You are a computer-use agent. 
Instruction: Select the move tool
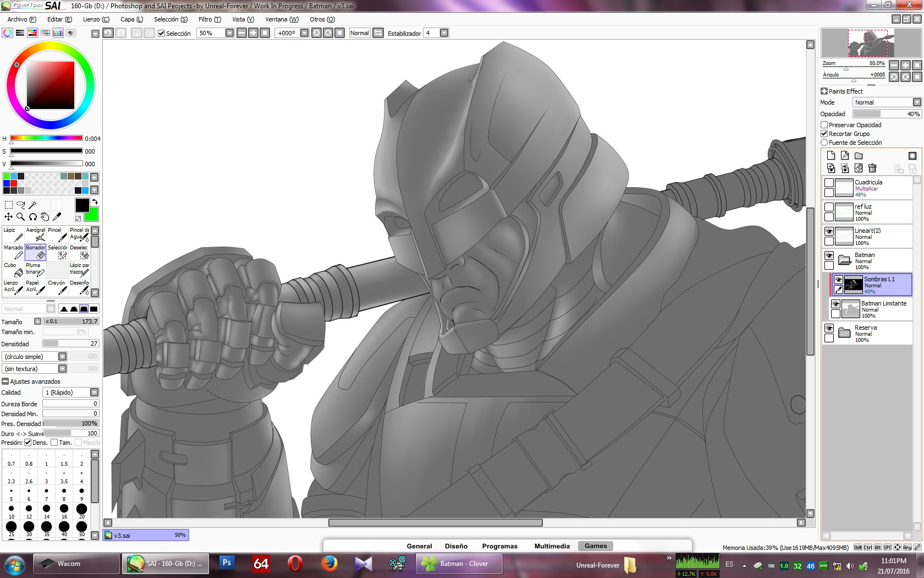[x=8, y=217]
